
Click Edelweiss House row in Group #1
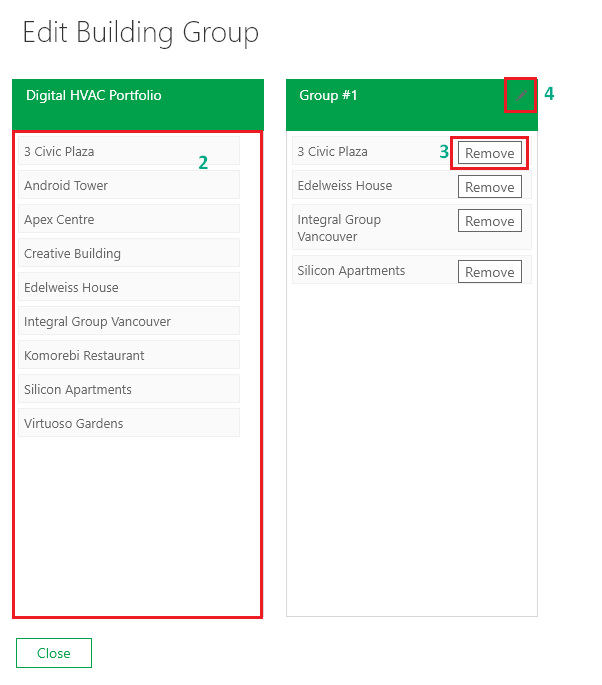412,185
